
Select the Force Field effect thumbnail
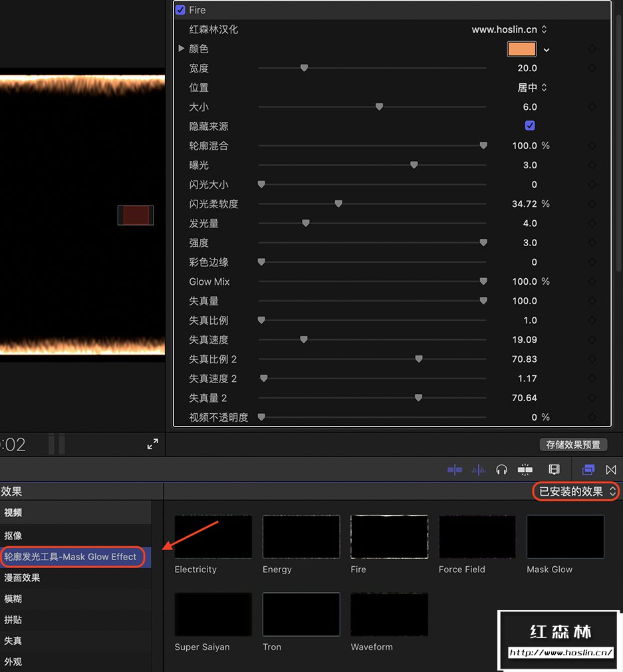(477, 537)
